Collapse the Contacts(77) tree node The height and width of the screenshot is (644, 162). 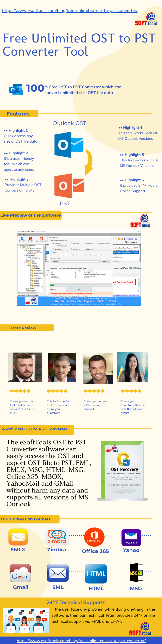pos(25,255)
